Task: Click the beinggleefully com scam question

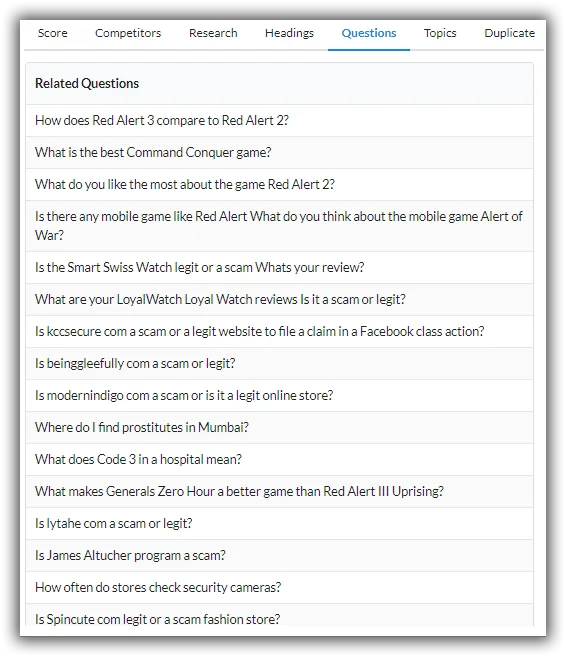Action: pyautogui.click(x=279, y=363)
